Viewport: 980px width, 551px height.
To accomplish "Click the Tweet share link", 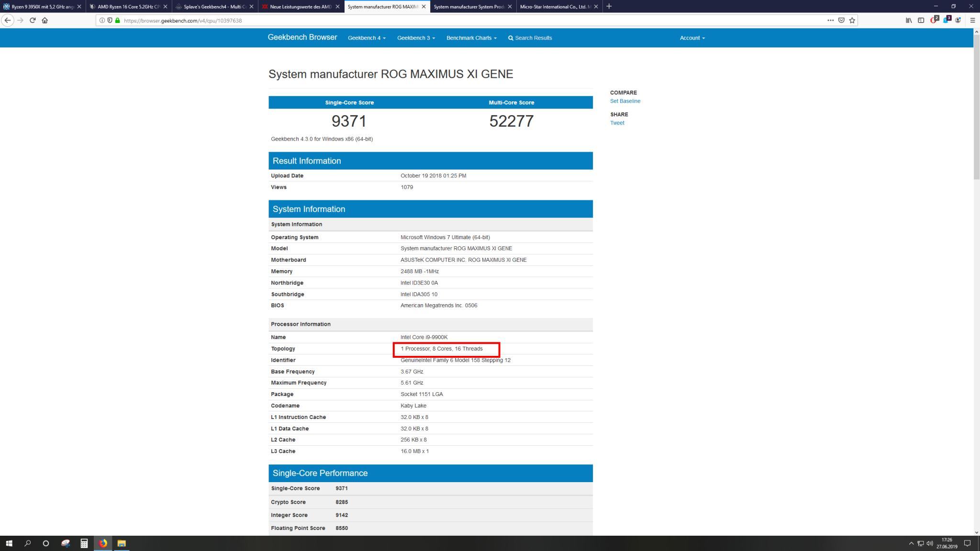I will (x=617, y=123).
